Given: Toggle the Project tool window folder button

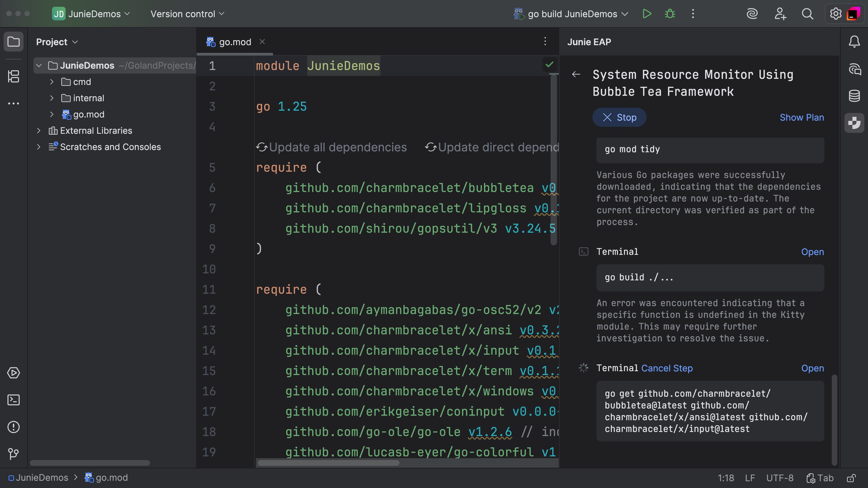Looking at the screenshot, I should pos(14,42).
